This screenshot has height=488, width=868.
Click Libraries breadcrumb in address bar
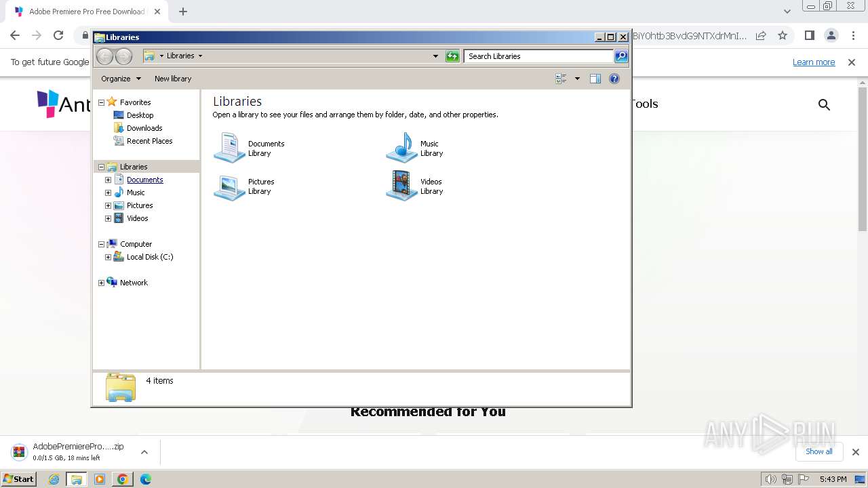180,56
